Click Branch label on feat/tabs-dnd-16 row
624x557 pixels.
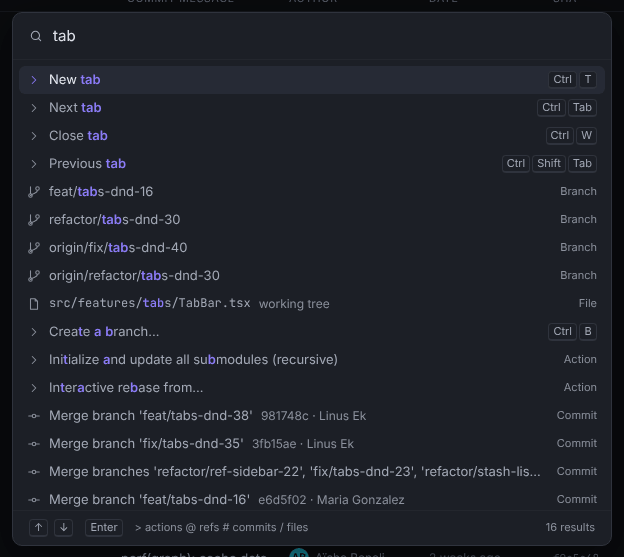click(578, 191)
